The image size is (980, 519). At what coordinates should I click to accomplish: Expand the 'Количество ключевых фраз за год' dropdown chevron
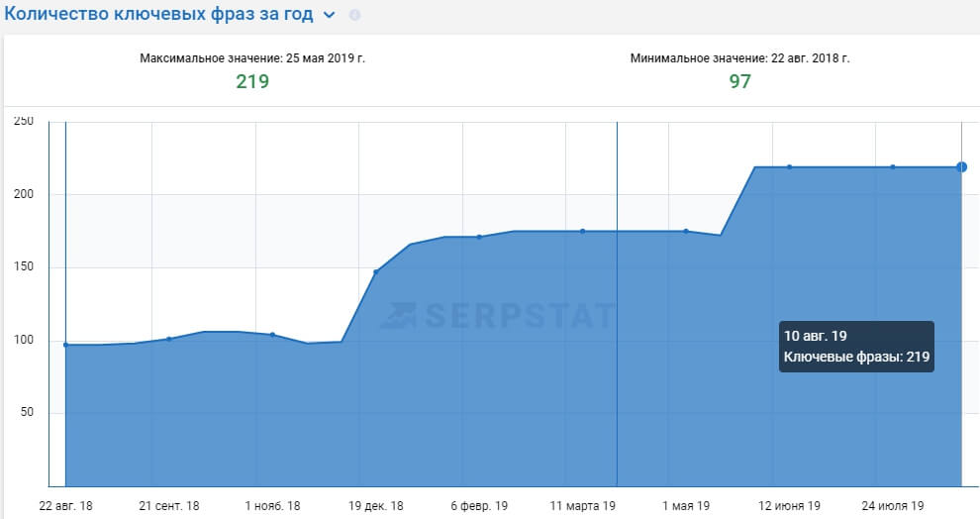tap(330, 15)
